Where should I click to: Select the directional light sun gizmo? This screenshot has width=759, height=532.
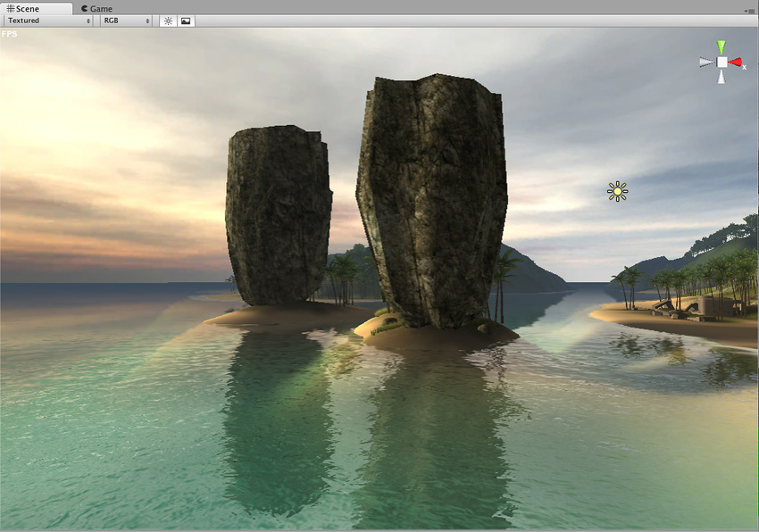(x=617, y=191)
